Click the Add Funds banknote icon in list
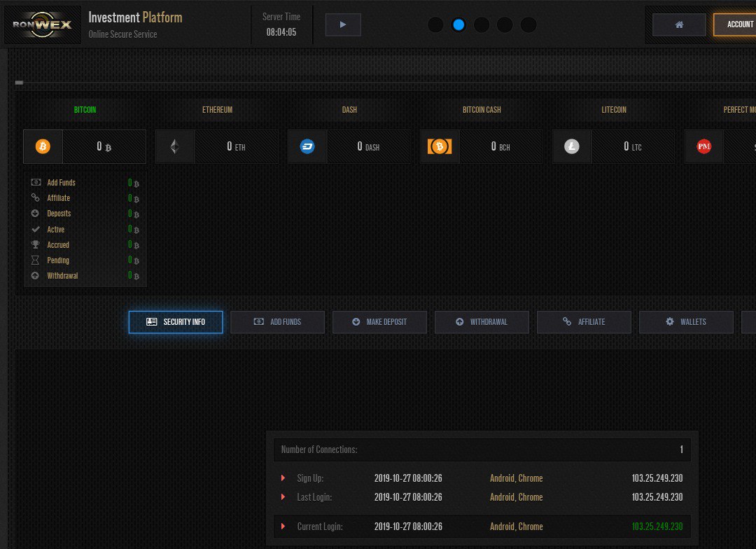The height and width of the screenshot is (549, 756). point(36,182)
